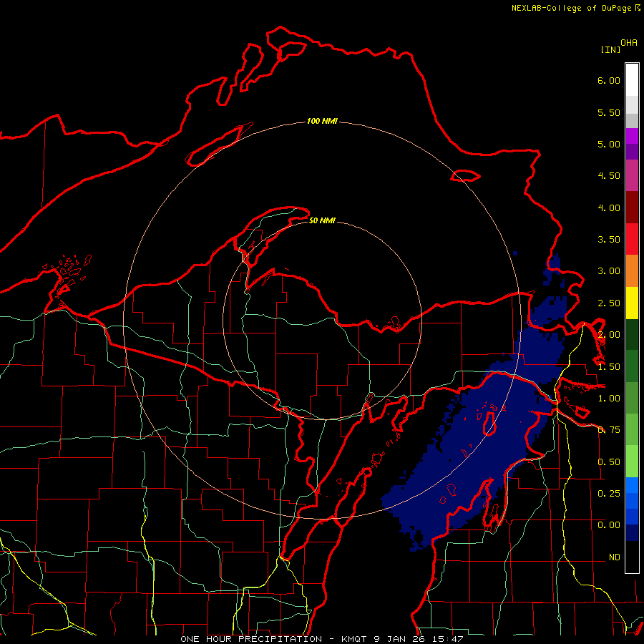Screen dimensions: 644x644
Task: Click the 0.25 legend value
Action: pyautogui.click(x=609, y=493)
